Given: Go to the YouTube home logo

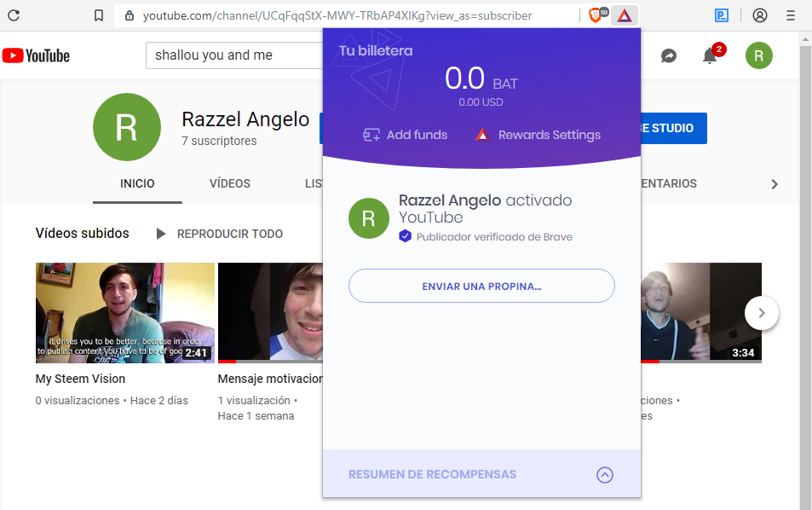Looking at the screenshot, I should (37, 55).
